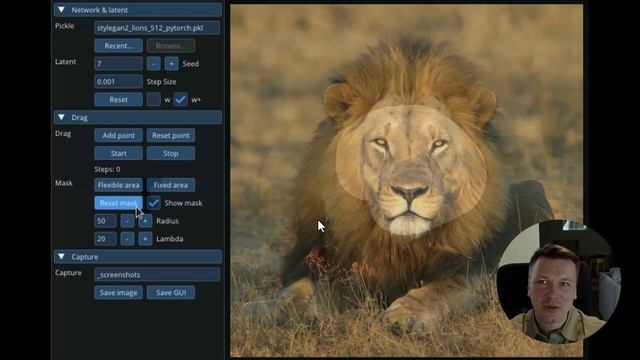Click the Radius value field

point(105,221)
